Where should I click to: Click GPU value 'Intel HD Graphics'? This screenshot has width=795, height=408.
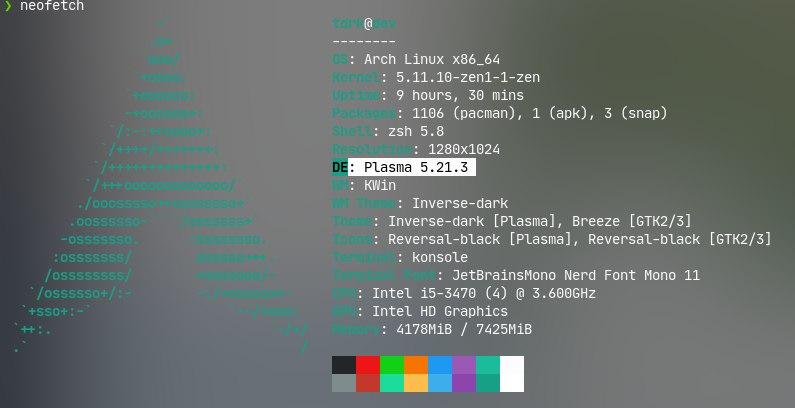pyautogui.click(x=440, y=311)
